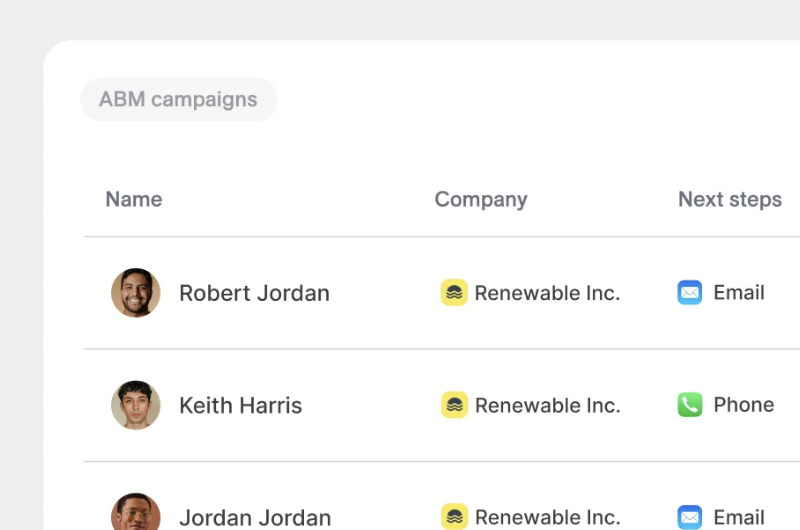This screenshot has width=800, height=530.
Task: Click the green Phone icon for Keith Harris
Action: click(690, 405)
